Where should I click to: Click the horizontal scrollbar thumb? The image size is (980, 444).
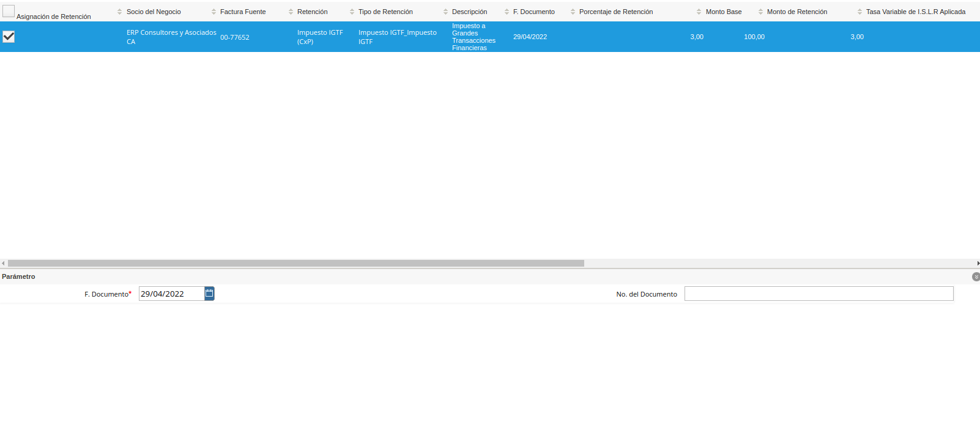(296, 263)
